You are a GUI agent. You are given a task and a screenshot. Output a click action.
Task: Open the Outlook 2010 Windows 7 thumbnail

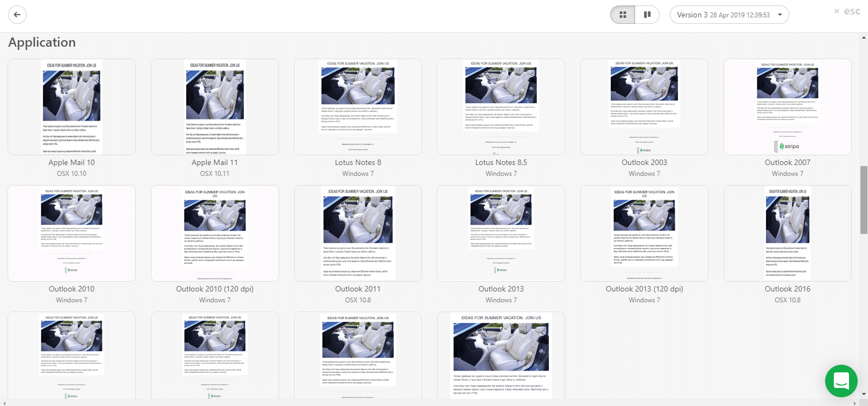(x=72, y=233)
